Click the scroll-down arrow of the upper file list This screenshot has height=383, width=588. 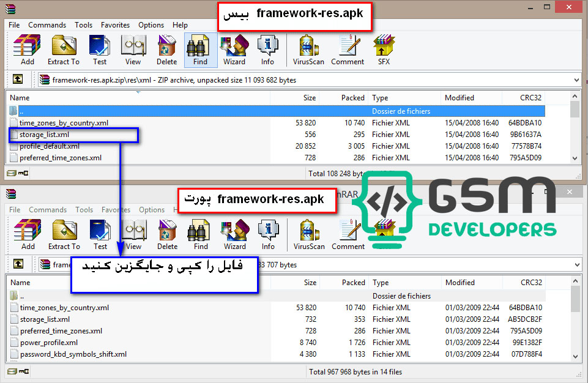(575, 158)
